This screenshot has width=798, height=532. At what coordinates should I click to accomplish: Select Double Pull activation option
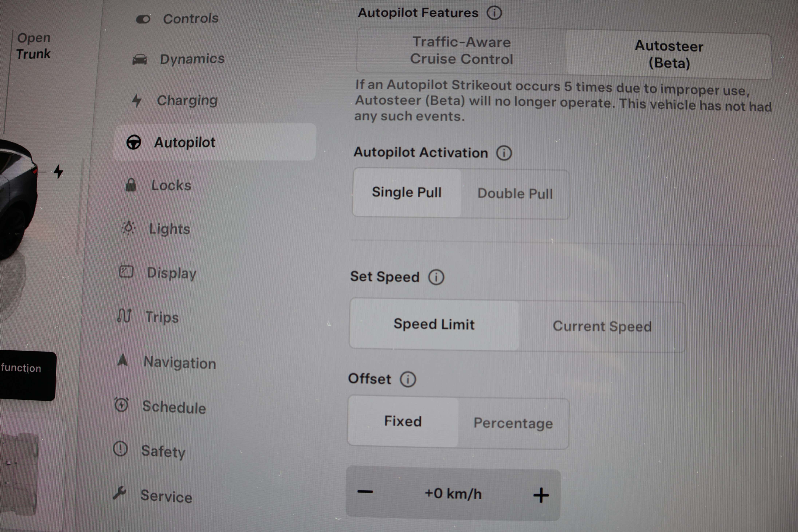coord(515,194)
